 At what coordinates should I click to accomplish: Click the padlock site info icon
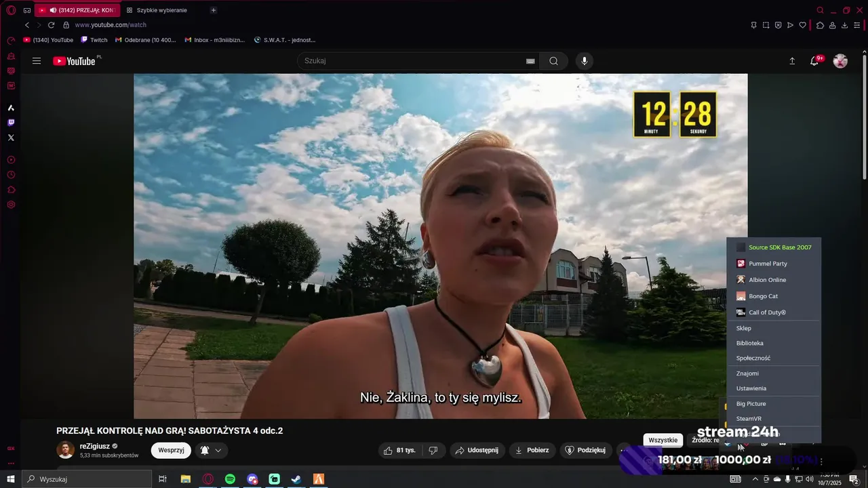[66, 25]
